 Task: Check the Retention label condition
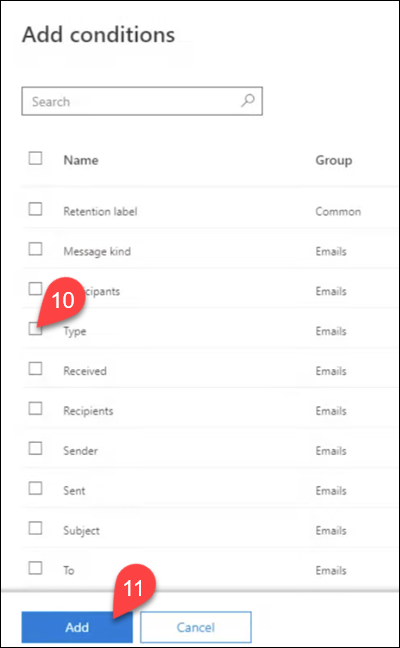[36, 210]
